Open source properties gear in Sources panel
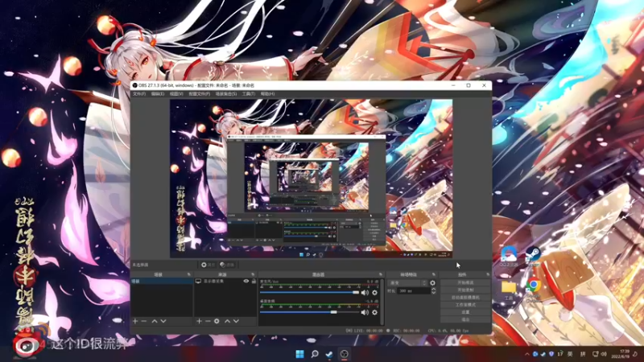 [x=217, y=321]
